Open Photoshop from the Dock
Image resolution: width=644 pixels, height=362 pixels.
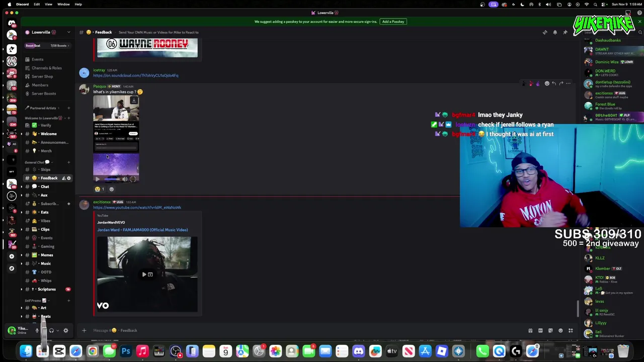pos(126,351)
